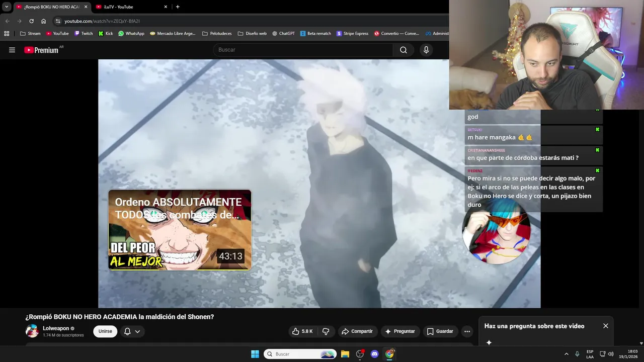Screen dimensions: 644x362
Task: Open more actions three-dot menu
Action: (467, 331)
